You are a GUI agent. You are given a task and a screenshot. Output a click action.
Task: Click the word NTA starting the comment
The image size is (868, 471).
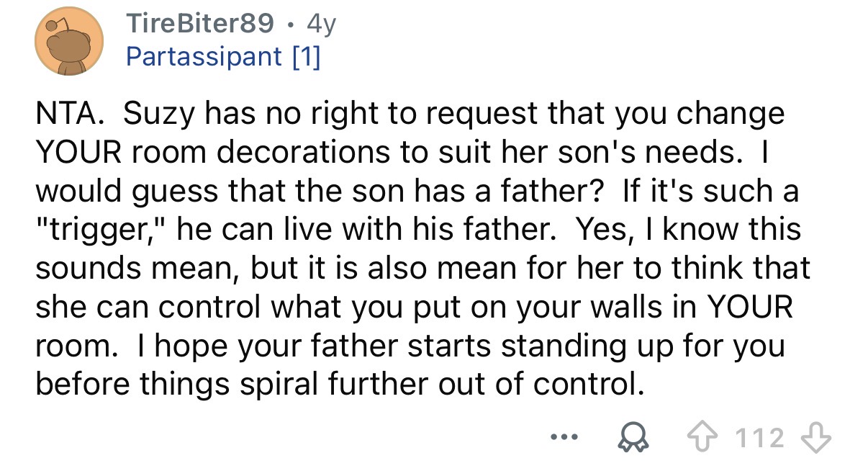tap(69, 113)
